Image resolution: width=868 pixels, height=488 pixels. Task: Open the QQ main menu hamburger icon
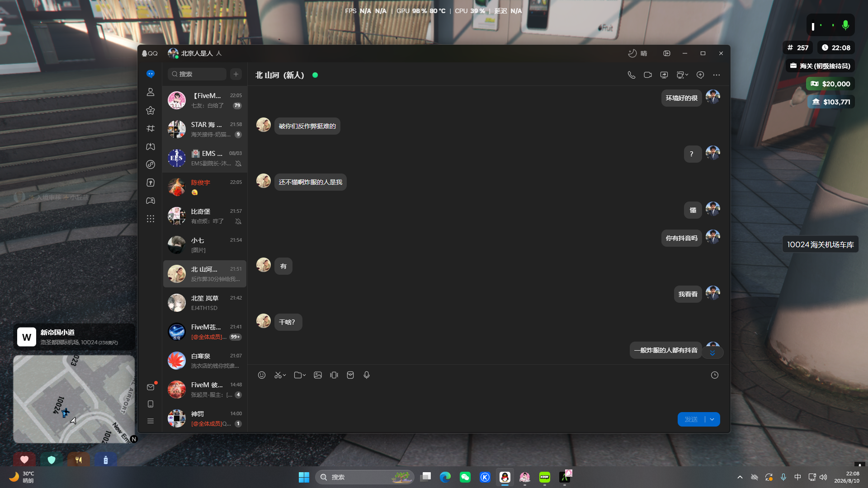[x=151, y=421]
